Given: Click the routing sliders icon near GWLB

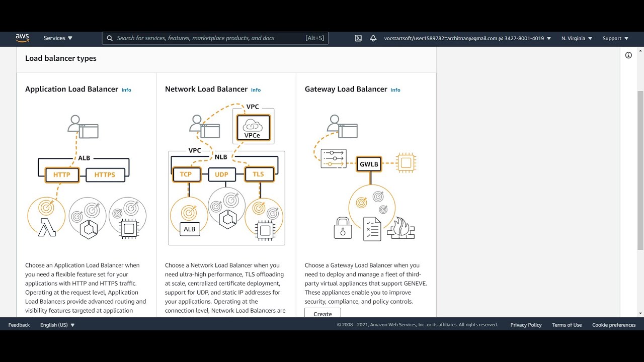Looking at the screenshot, I should tap(334, 159).
